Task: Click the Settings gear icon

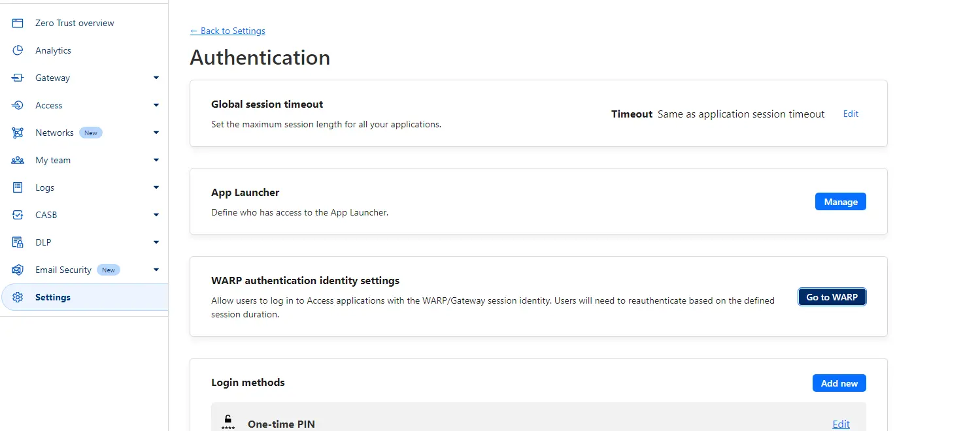Action: pos(18,297)
